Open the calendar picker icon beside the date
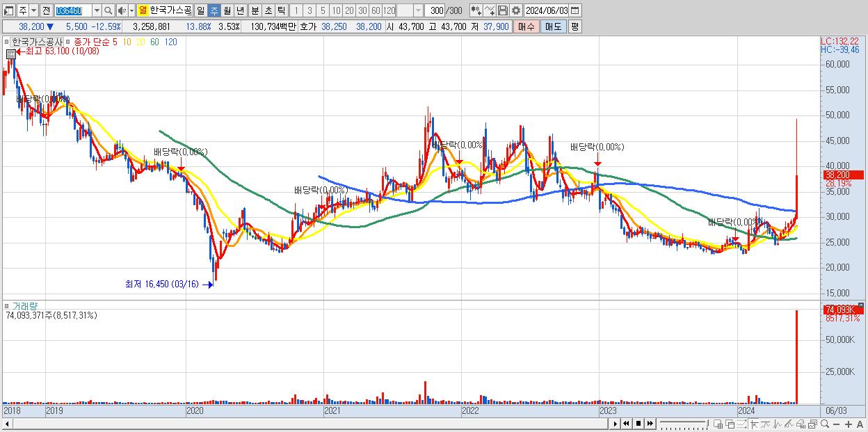The image size is (868, 432). pyautogui.click(x=576, y=10)
